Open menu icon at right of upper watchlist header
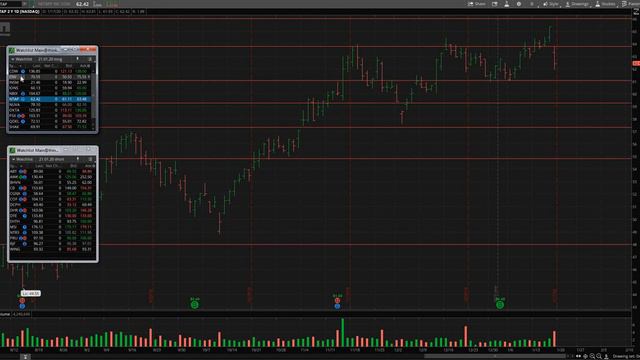The height and width of the screenshot is (360, 640). 90,59
